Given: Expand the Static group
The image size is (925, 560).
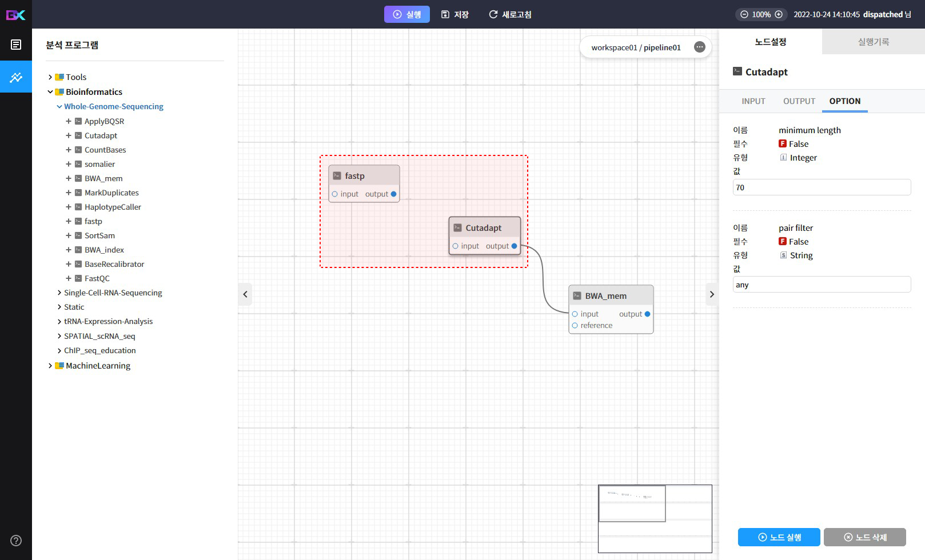Looking at the screenshot, I should pos(59,307).
